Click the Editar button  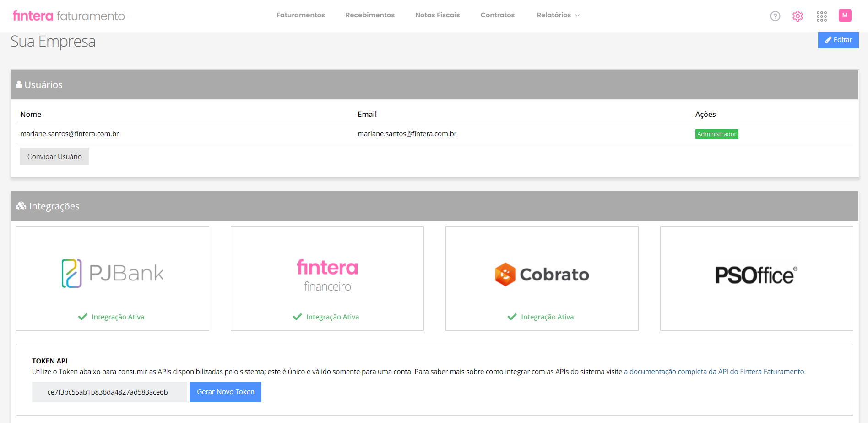click(838, 40)
